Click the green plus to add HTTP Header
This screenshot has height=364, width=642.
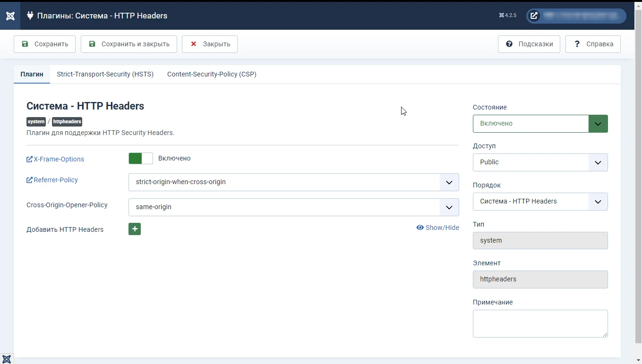(x=135, y=229)
